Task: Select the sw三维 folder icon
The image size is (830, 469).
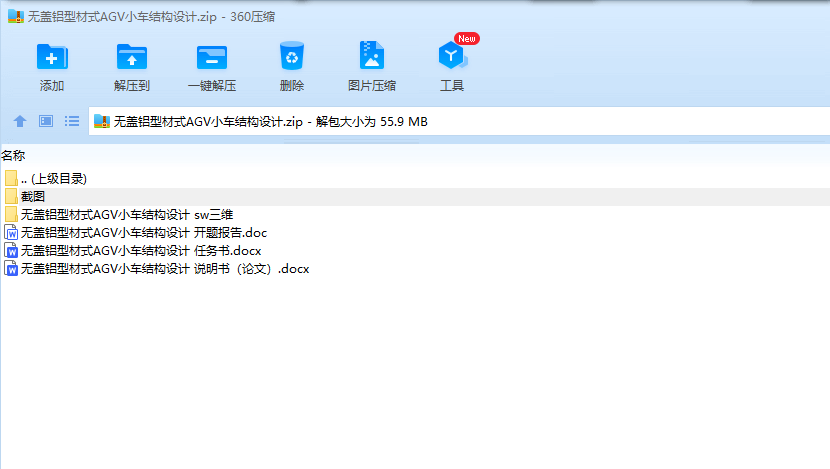Action: 11,214
